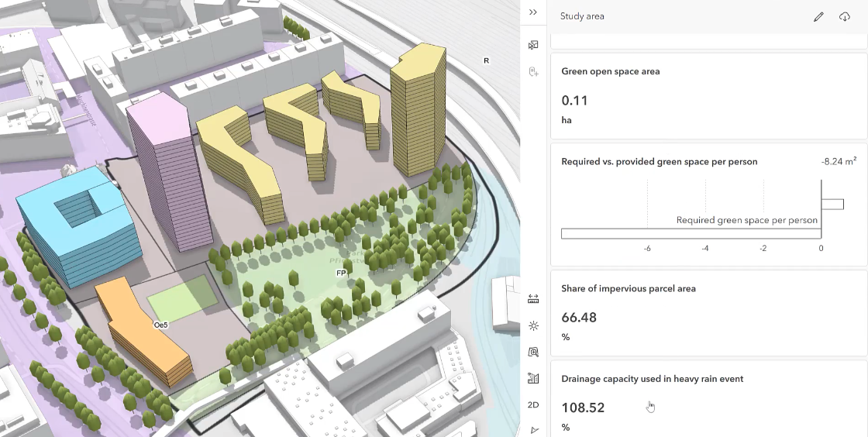The width and height of the screenshot is (868, 437).
Task: Click the navigate arrow icon at bottom
Action: (x=534, y=430)
